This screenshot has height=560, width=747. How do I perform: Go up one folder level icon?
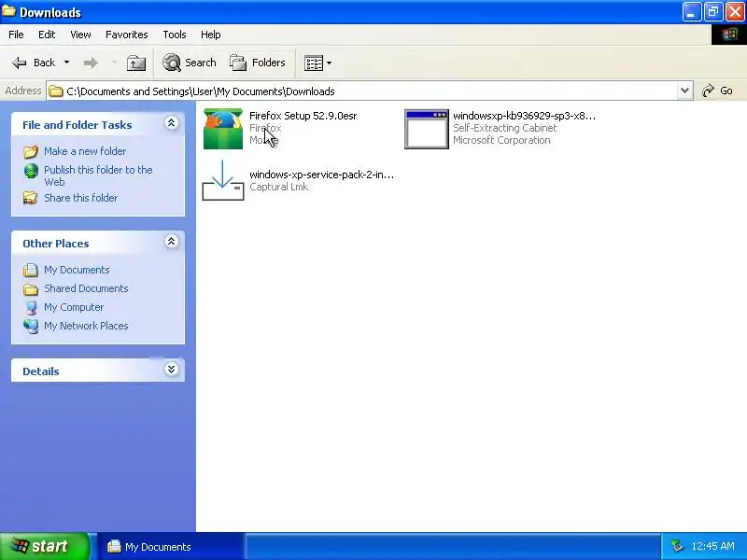click(136, 63)
